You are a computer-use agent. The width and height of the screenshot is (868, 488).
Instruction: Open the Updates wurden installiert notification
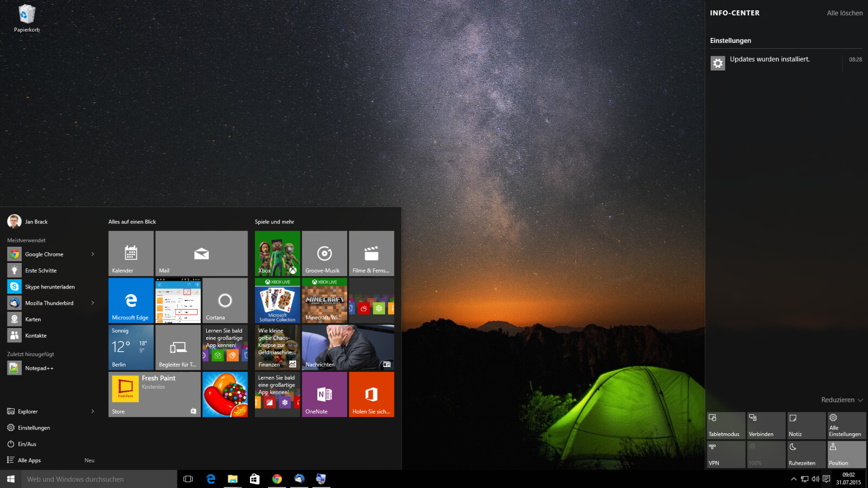pyautogui.click(x=786, y=63)
